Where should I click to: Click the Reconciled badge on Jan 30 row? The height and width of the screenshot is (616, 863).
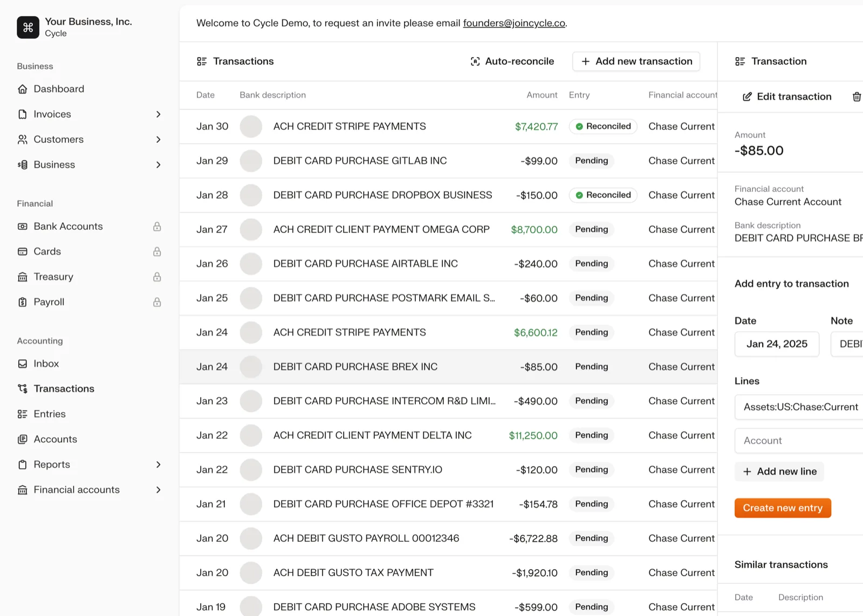point(603,127)
